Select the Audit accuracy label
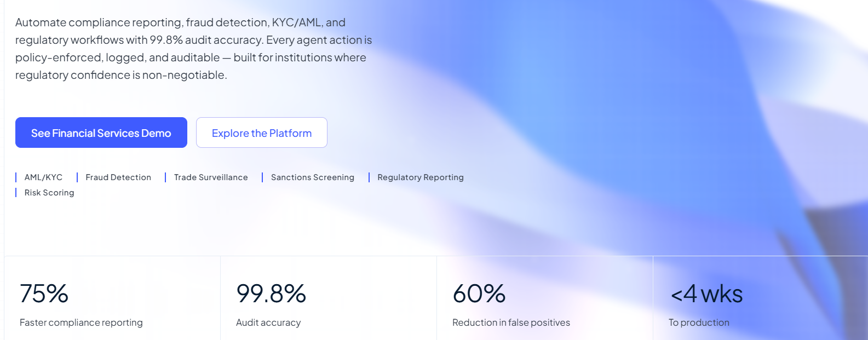This screenshot has height=340, width=868. point(268,322)
